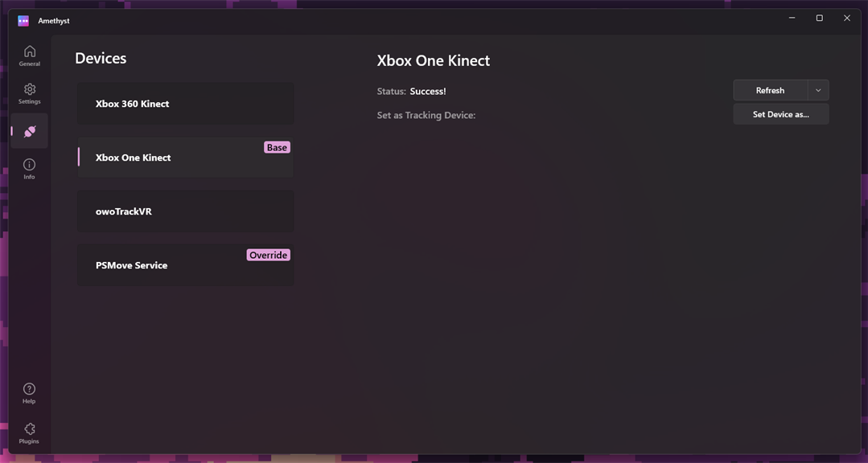Open the Settings gear page
The width and height of the screenshot is (868, 463).
[29, 93]
